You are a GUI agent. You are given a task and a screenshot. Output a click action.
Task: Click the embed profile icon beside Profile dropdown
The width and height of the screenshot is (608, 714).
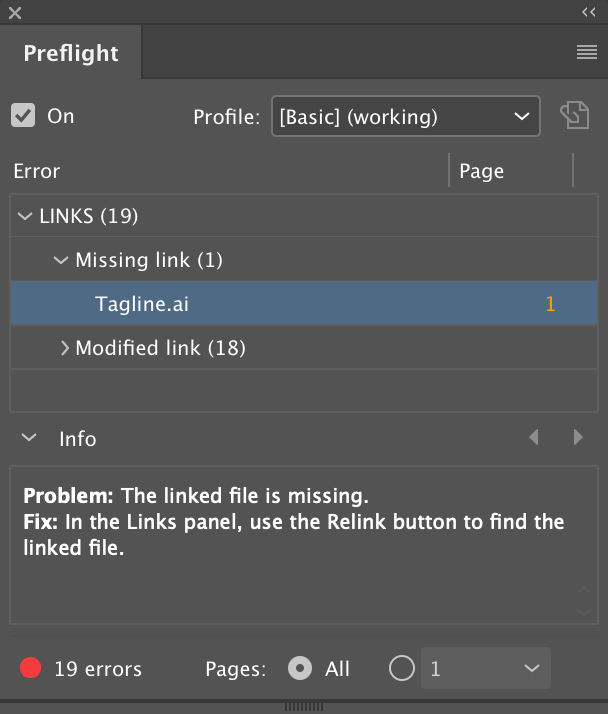pos(575,115)
